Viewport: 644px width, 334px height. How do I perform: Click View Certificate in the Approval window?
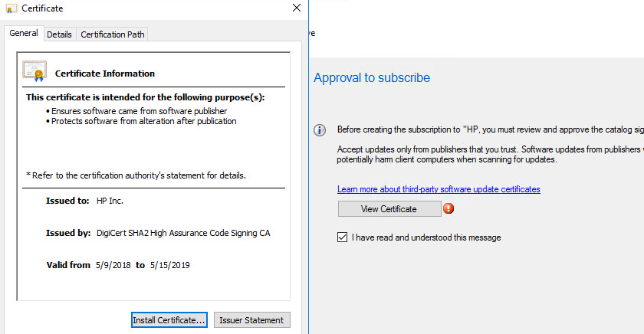point(389,209)
